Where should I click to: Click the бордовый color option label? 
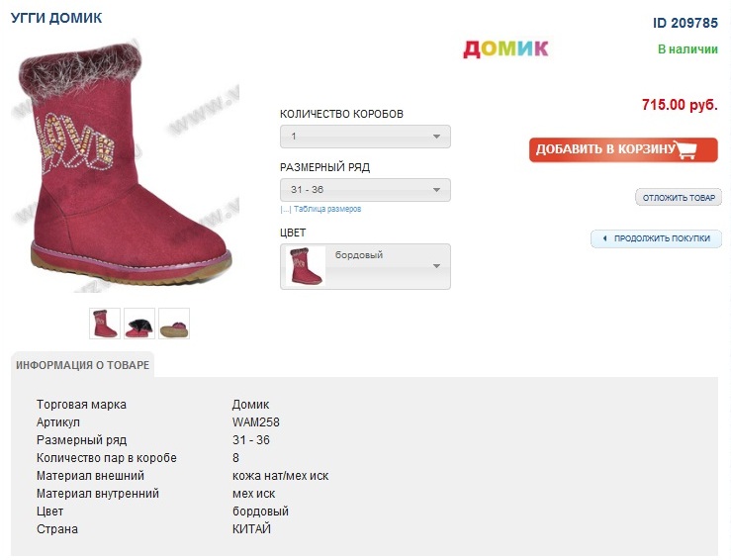pos(359,255)
